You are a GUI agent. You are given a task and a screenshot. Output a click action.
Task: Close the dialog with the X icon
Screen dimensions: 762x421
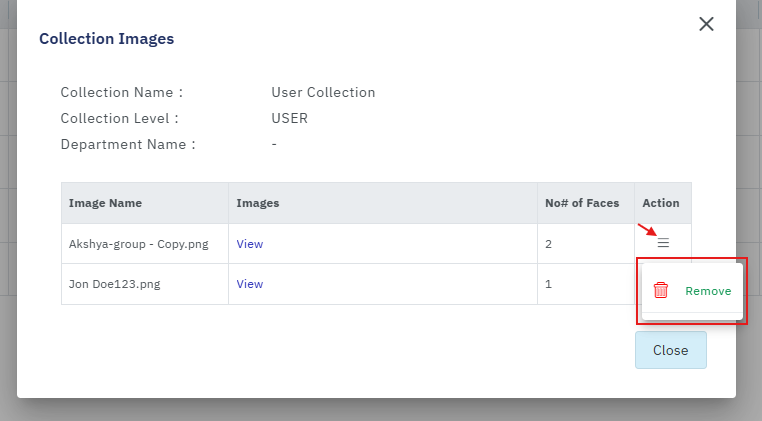pos(706,24)
